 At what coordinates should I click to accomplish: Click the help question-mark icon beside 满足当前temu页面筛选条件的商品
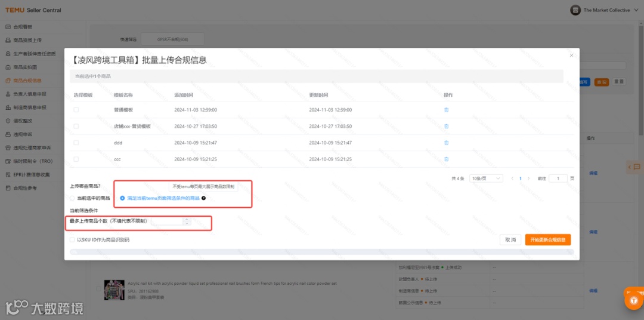[203, 198]
